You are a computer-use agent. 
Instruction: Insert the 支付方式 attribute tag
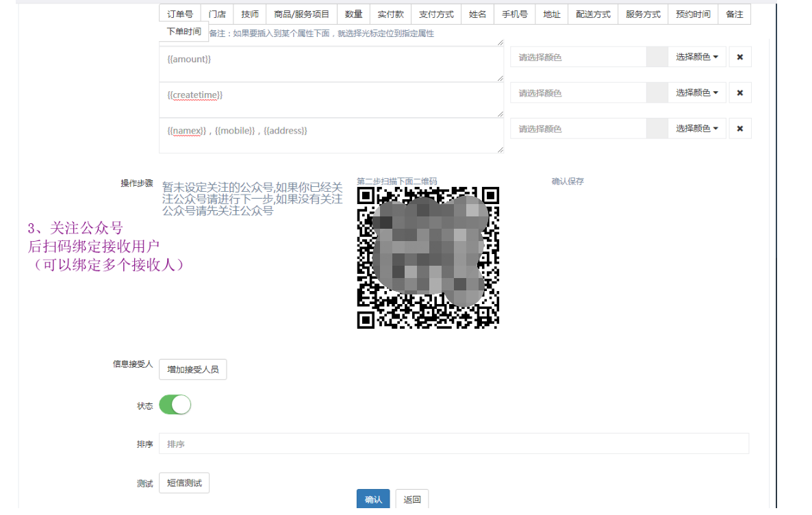pos(436,14)
